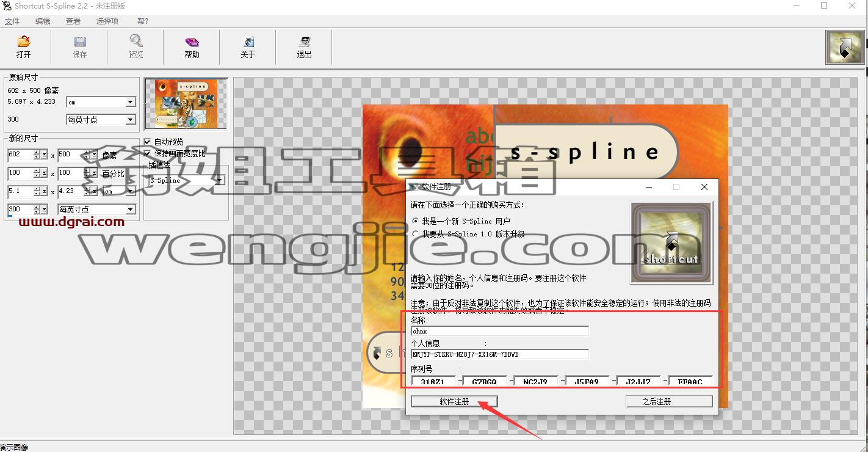The width and height of the screenshot is (868, 452).
Task: Click the 5.1 cm width input
Action: pyautogui.click(x=21, y=191)
